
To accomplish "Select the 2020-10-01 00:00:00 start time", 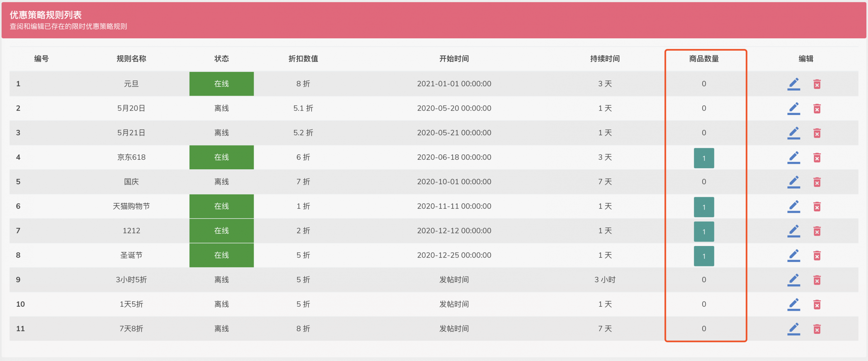I will point(454,182).
